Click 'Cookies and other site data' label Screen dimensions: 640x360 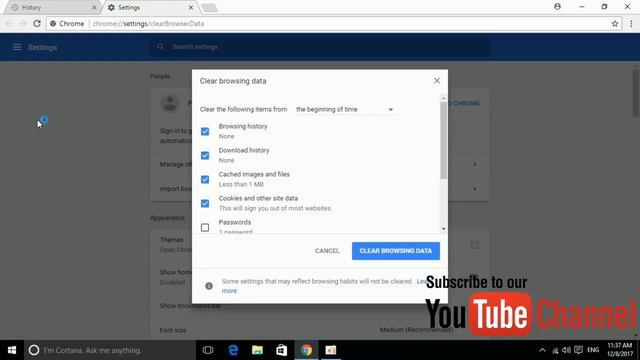(258, 198)
